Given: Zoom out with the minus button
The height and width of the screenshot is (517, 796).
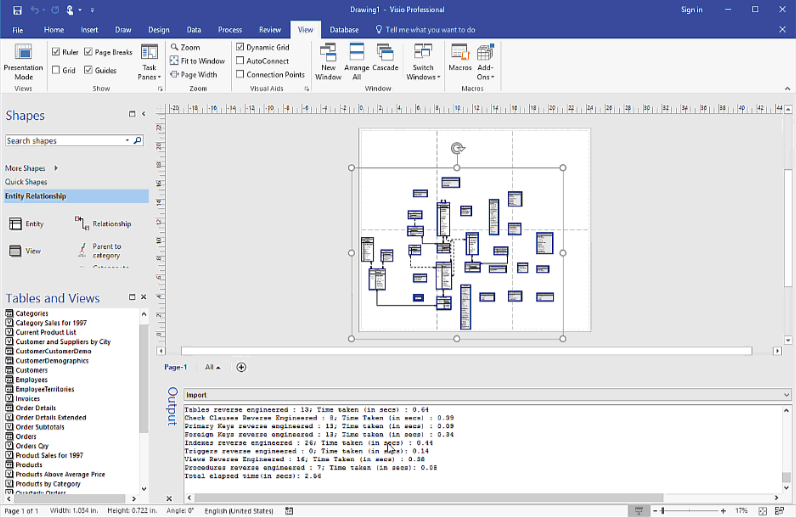Looking at the screenshot, I should pos(655,511).
